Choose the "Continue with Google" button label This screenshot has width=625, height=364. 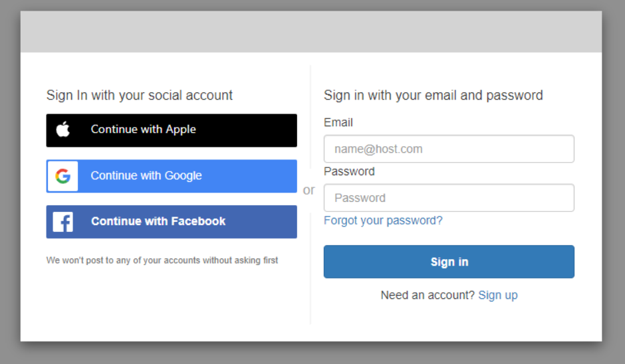pyautogui.click(x=146, y=176)
